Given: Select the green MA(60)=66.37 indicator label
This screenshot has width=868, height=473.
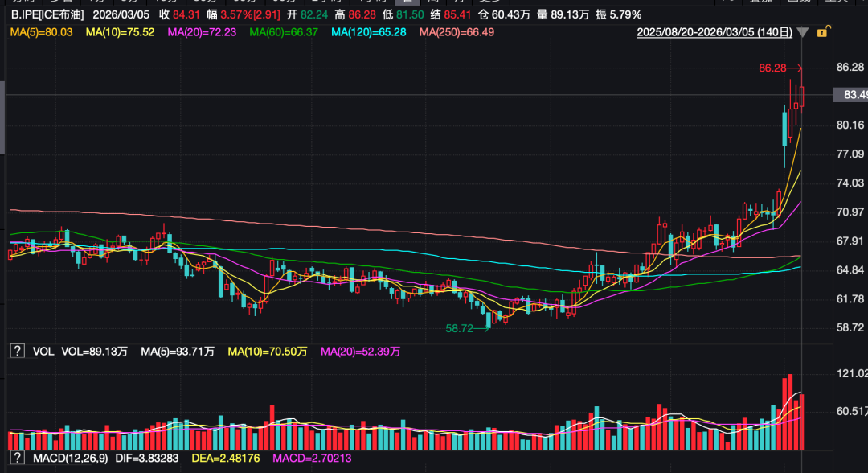Looking at the screenshot, I should pyautogui.click(x=284, y=32).
